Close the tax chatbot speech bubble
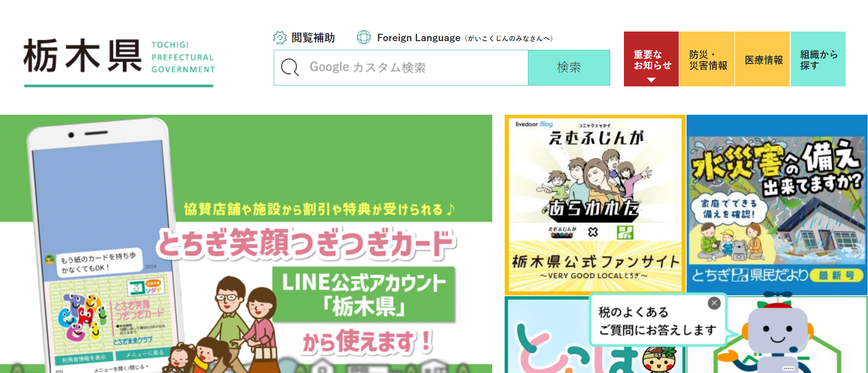The image size is (868, 373). 714,303
